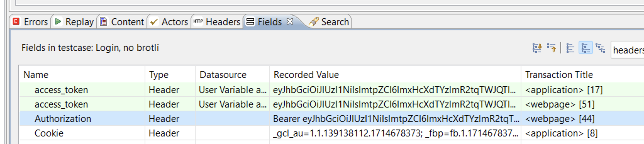Click Header type in Cookie row
Screen dimensions: 644x144
(164, 133)
